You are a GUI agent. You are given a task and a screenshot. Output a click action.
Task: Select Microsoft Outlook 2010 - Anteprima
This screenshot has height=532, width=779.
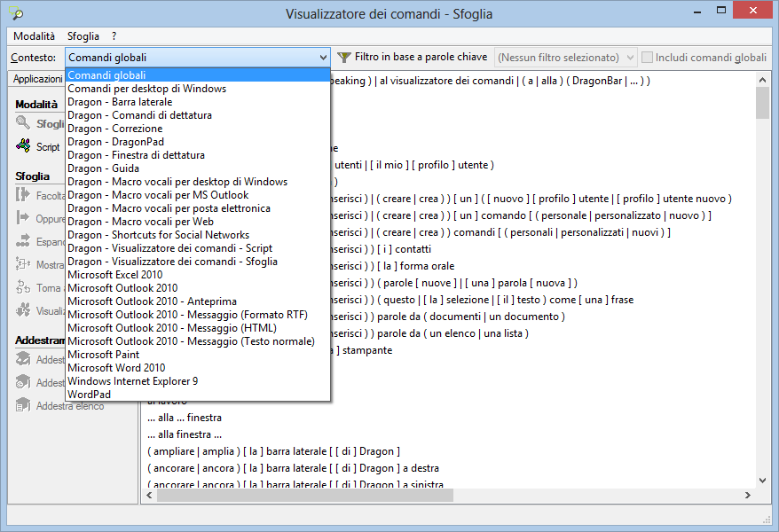(198, 301)
